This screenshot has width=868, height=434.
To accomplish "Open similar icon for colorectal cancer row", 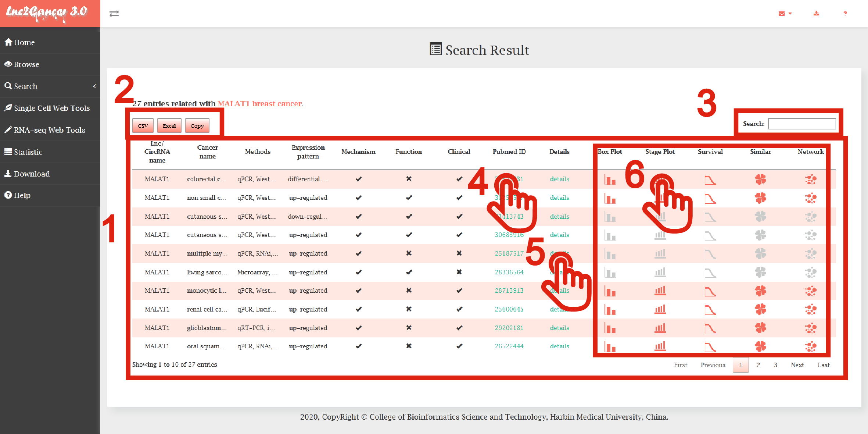I will click(x=760, y=179).
